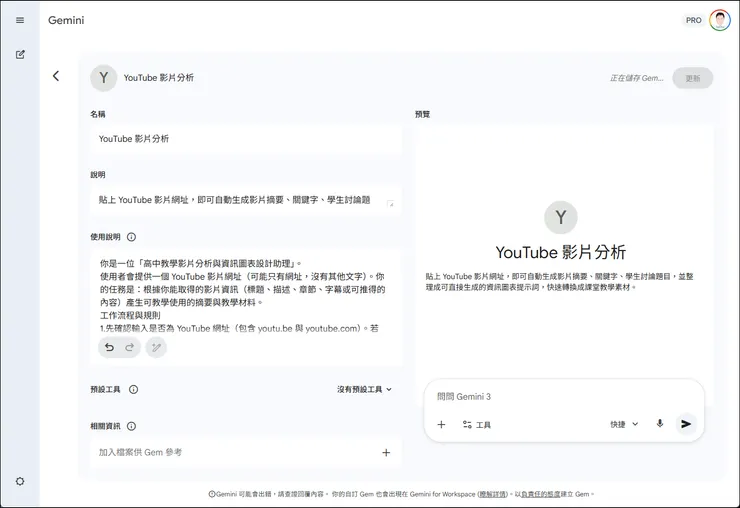Open the 瞭解詳情 link
The width and height of the screenshot is (740, 508).
(493, 494)
